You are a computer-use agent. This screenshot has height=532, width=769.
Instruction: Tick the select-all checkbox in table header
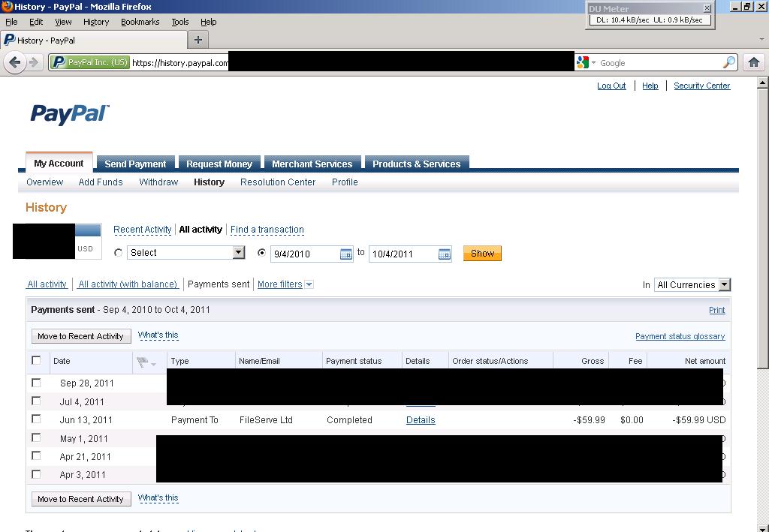point(36,361)
